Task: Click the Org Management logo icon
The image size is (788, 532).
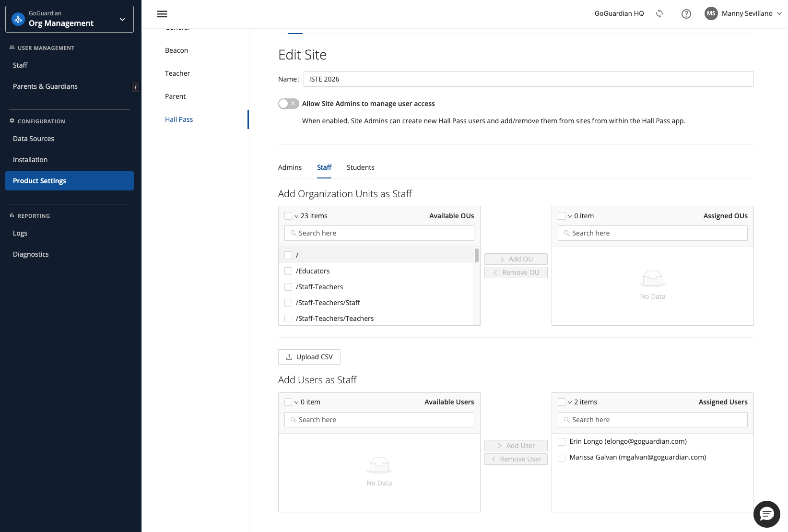Action: (18, 19)
